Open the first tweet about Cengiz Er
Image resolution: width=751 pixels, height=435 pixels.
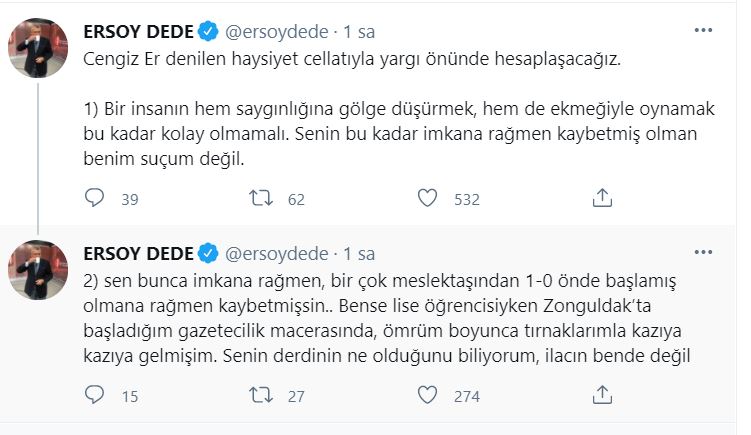[x=400, y=120]
